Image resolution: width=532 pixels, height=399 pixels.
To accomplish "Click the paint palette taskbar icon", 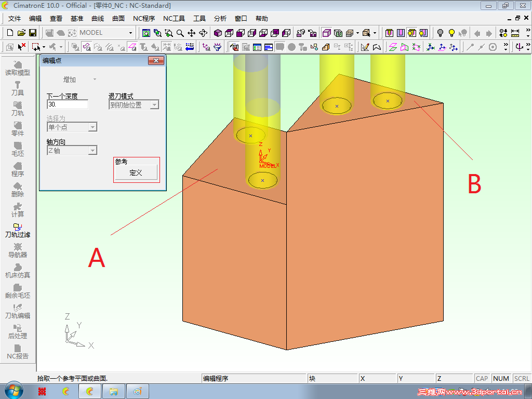I will coord(137,392).
